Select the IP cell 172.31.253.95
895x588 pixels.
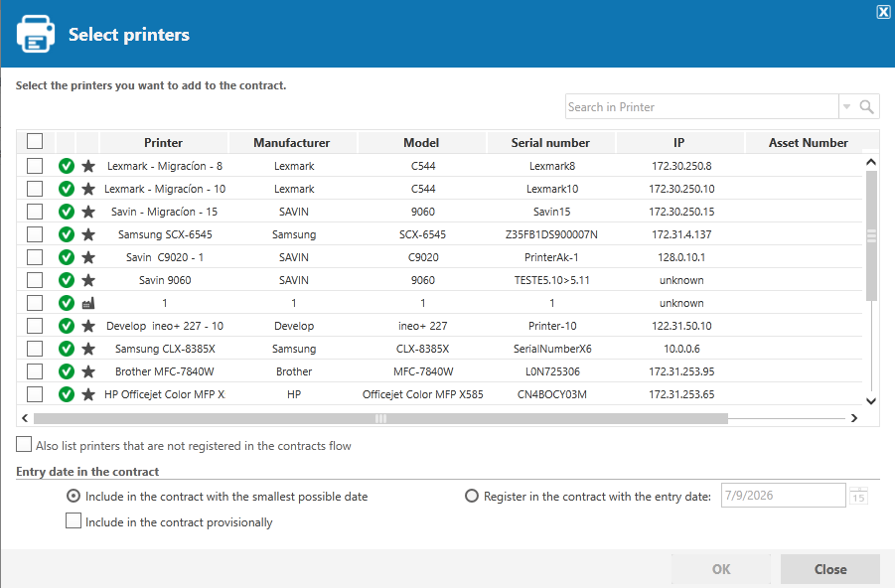(681, 371)
